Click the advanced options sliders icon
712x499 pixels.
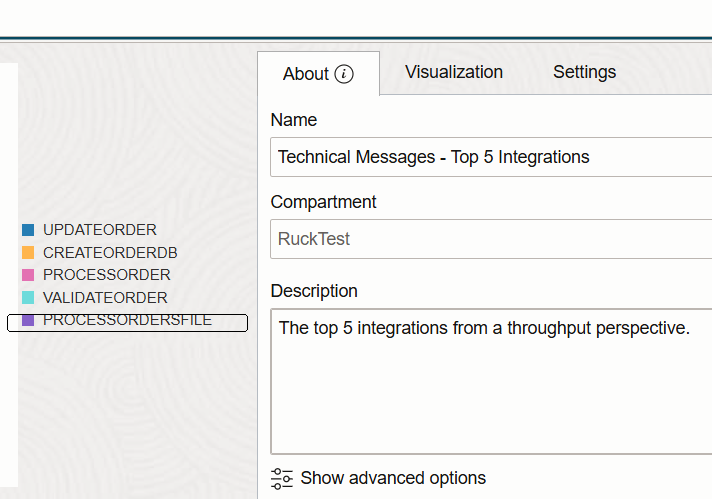pos(282,479)
